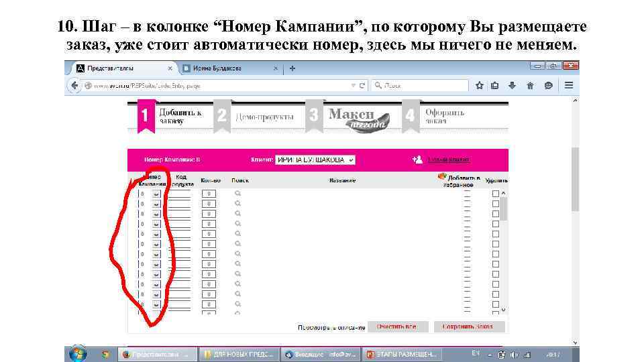This screenshot has width=644, height=362.
Task: Click the browser address bar URL
Action: click(147, 86)
